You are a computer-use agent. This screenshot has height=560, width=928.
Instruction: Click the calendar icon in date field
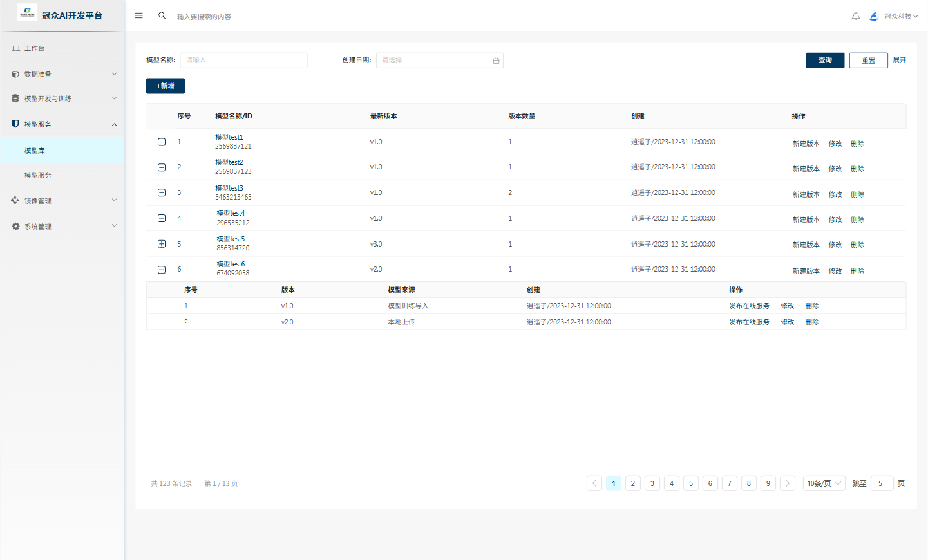click(x=496, y=61)
